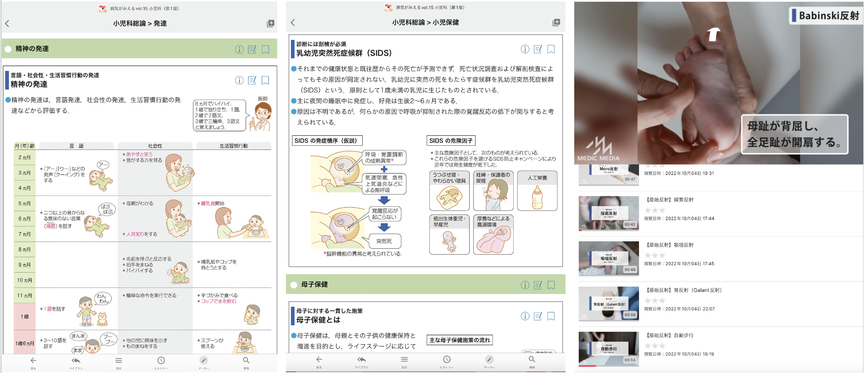
Task: Open SIDS の危険因子 figure label
Action: [451, 141]
